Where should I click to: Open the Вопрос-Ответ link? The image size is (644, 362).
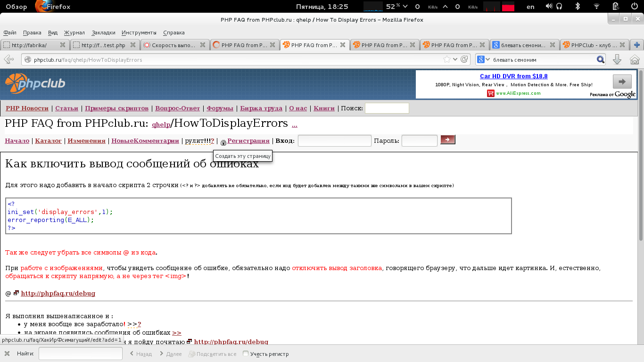point(178,108)
